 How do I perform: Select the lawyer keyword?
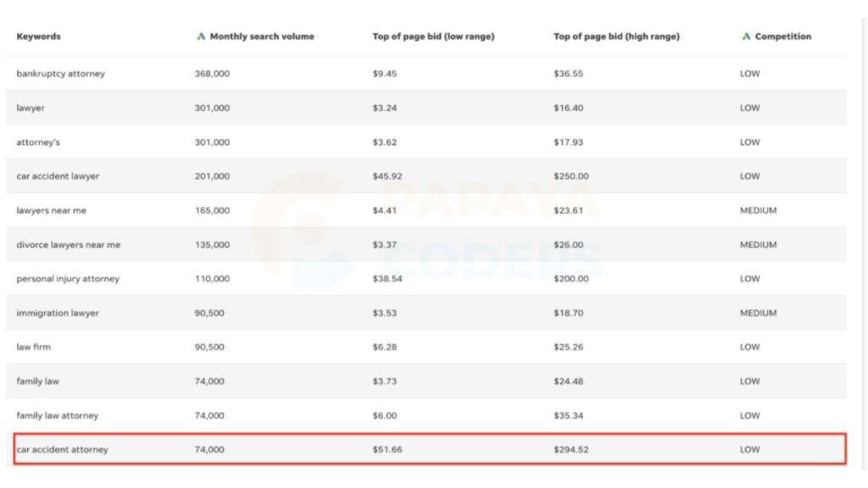coord(31,108)
